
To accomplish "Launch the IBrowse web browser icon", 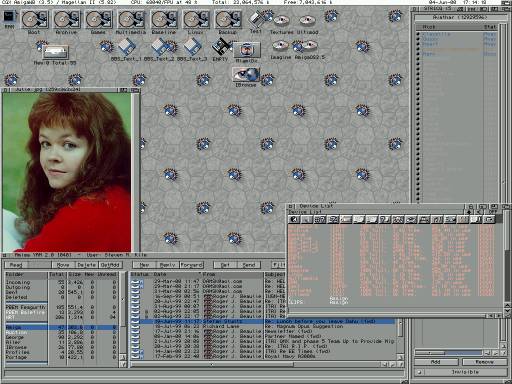I will point(246,74).
